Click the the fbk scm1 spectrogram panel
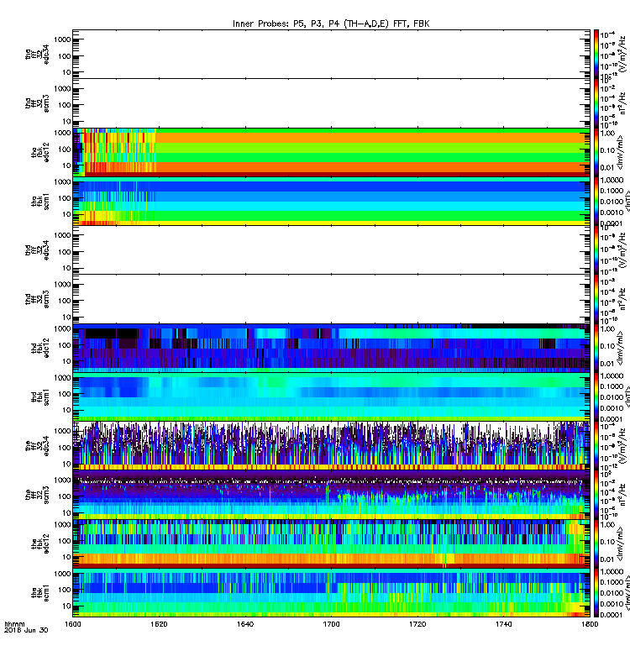Screen dimensions: 630x672 coord(331,592)
